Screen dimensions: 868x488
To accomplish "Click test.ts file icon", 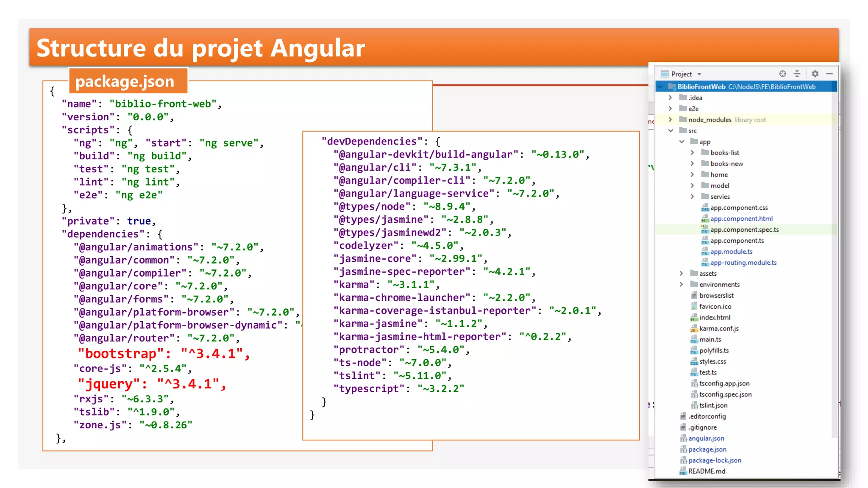I will click(694, 373).
